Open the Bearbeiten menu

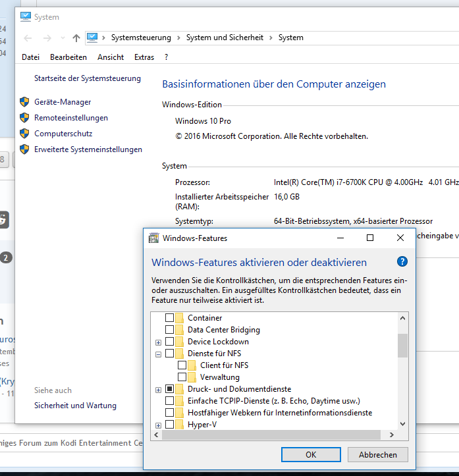[x=68, y=57]
